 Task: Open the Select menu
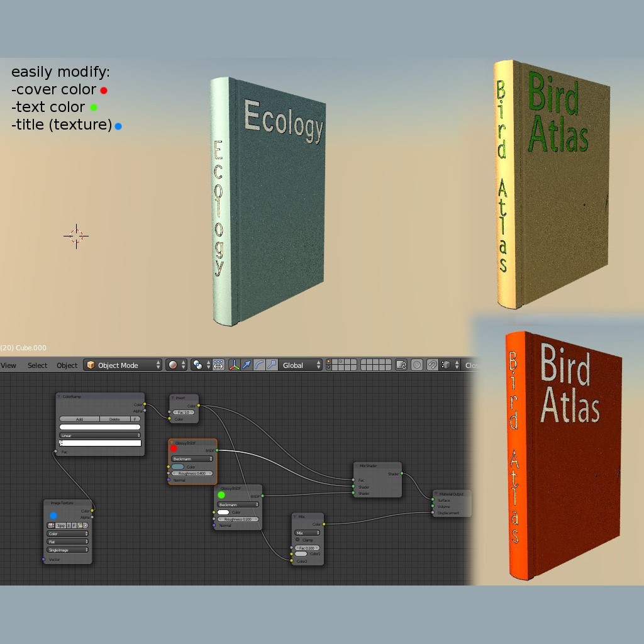click(x=37, y=365)
